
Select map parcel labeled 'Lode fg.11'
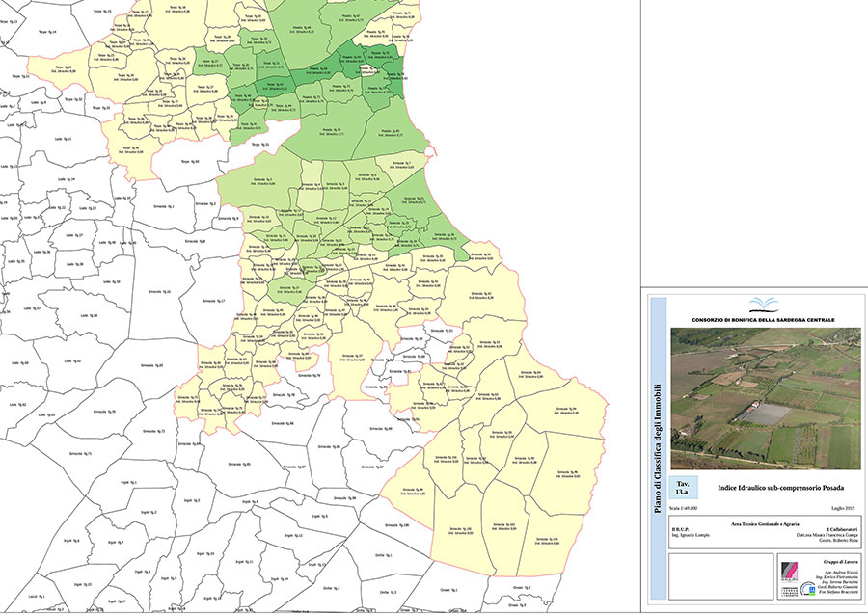click(64, 139)
